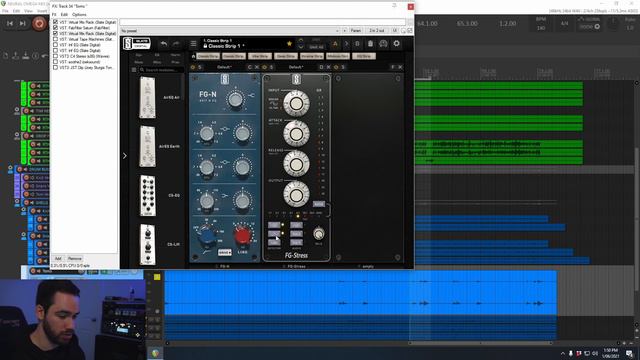Viewport: 640px width, 360px height.
Task: Click the FG-Stress Attack knob
Action: click(296, 134)
